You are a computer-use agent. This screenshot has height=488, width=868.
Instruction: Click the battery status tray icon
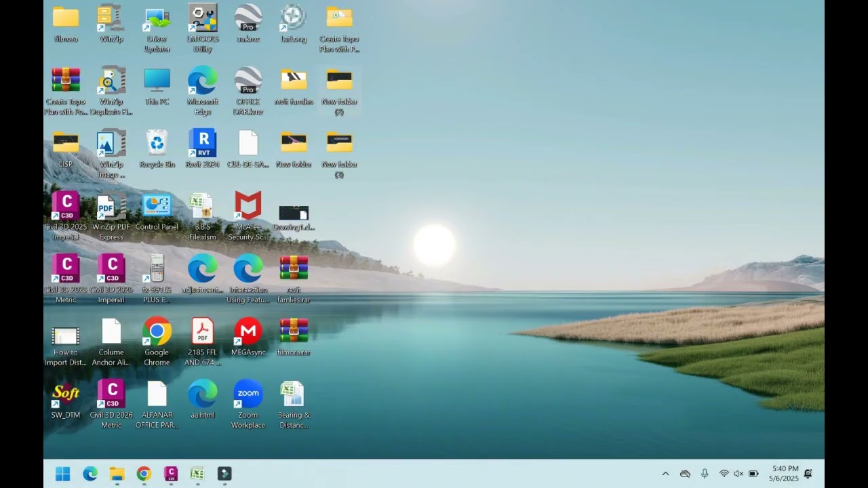[753, 474]
